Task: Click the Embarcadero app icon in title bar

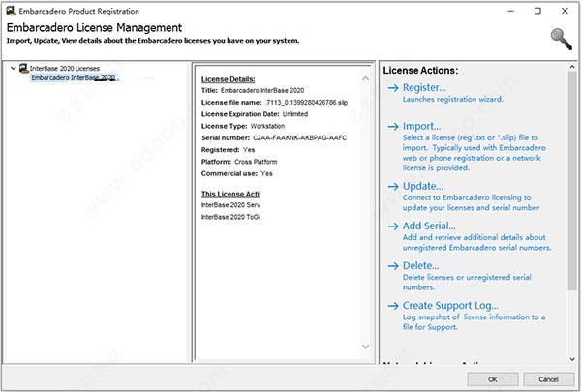Action: (x=11, y=11)
